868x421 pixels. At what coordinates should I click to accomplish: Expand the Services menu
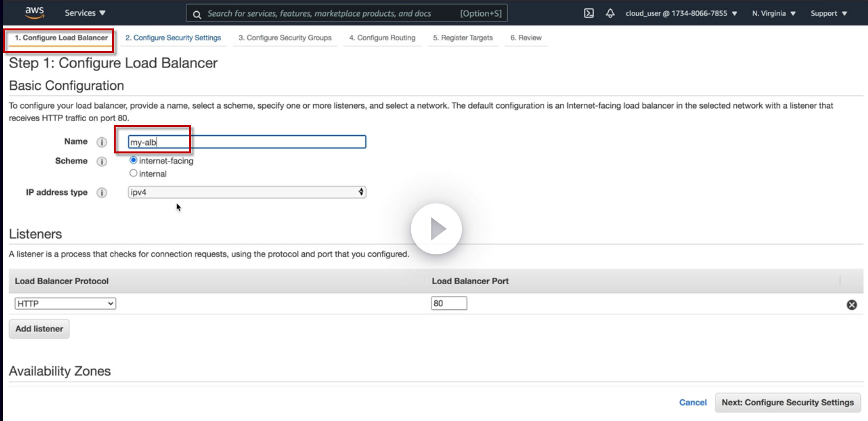click(85, 13)
